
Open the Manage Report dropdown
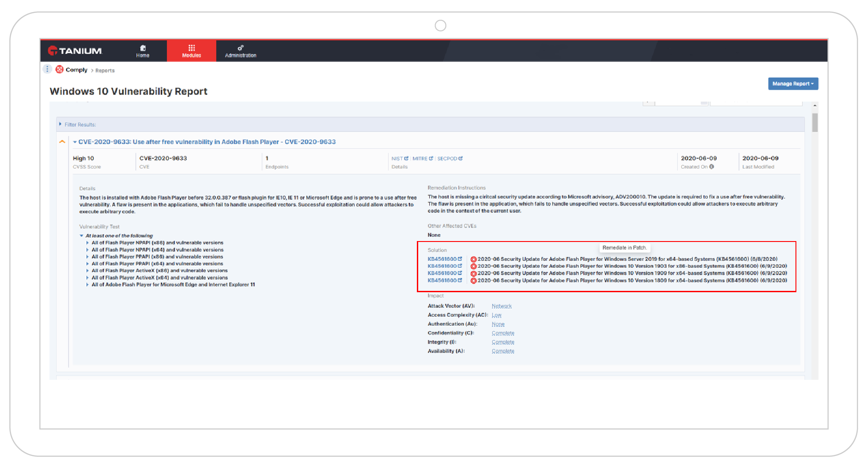tap(793, 84)
